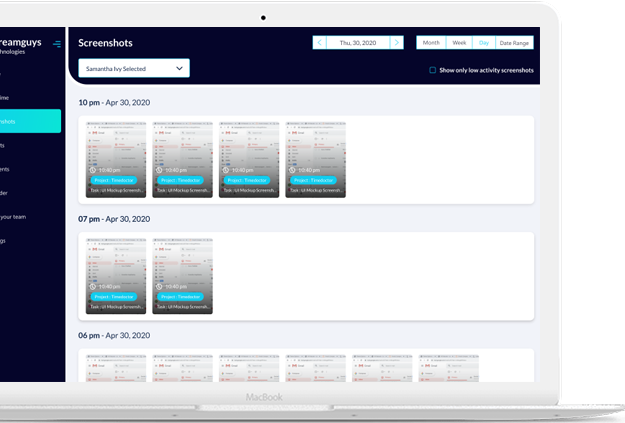Switch to Week view

(x=458, y=43)
